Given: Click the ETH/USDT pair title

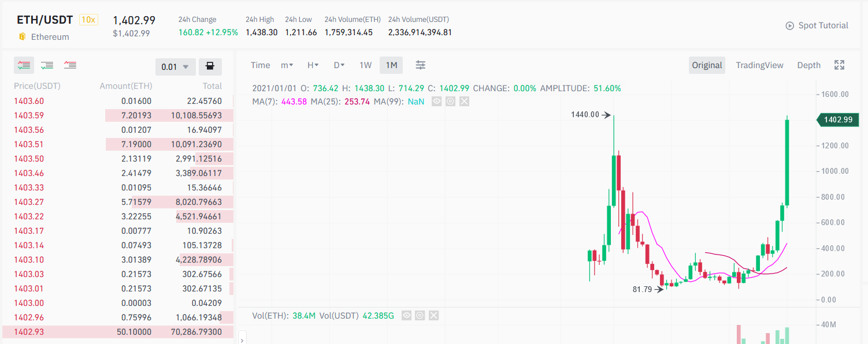Looking at the screenshot, I should [x=45, y=20].
